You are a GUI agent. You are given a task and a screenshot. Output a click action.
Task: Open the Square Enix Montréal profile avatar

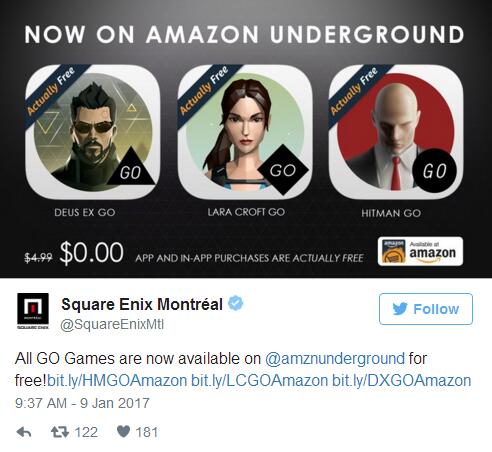click(33, 311)
